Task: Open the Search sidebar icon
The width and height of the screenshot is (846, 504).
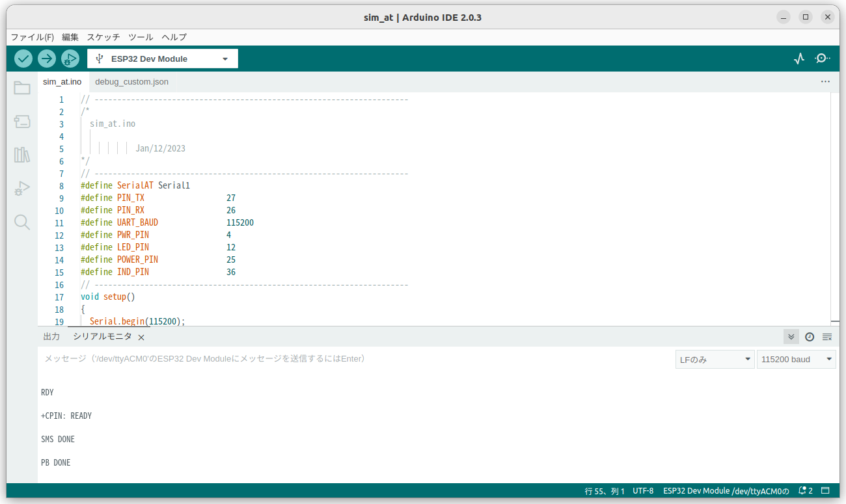Action: (x=22, y=222)
